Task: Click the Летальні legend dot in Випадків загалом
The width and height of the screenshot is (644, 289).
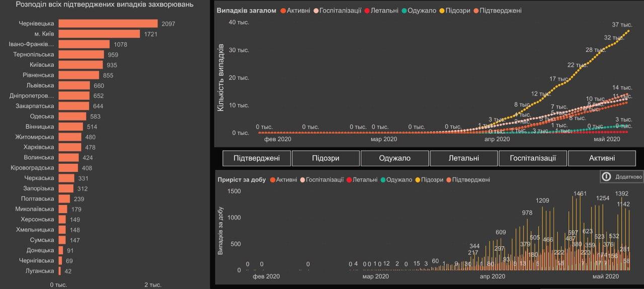Action: (x=367, y=11)
